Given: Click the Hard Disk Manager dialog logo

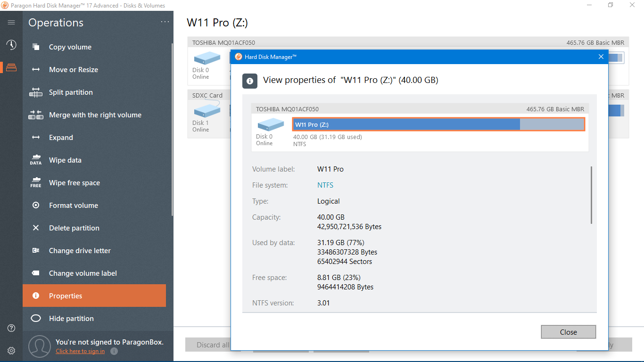Looking at the screenshot, I should point(239,57).
